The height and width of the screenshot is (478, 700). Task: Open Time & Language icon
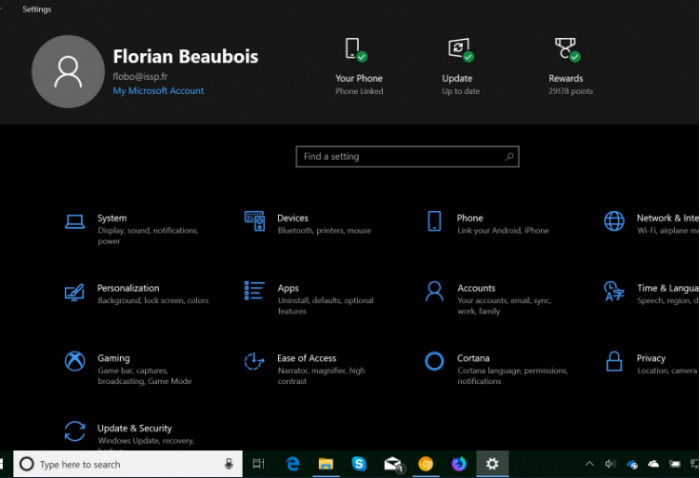(614, 291)
